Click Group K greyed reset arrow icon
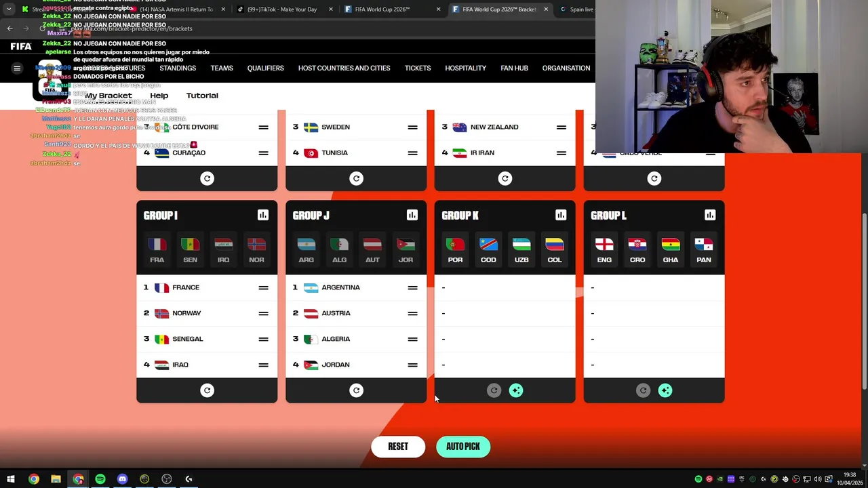This screenshot has width=868, height=488. coord(494,390)
